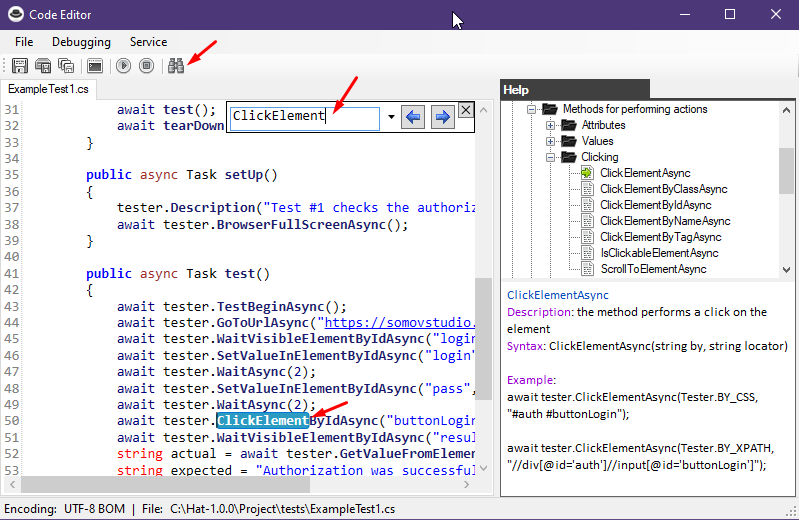Open the File menu
Screen dimensions: 799x520
click(24, 42)
